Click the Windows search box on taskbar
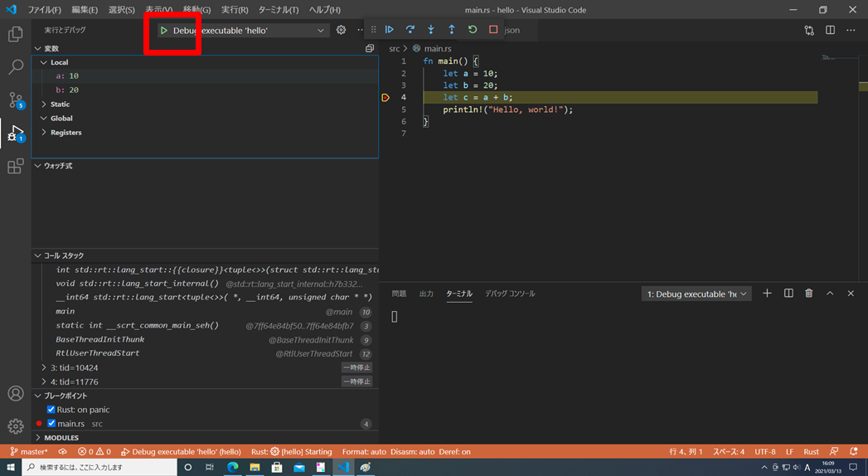The width and height of the screenshot is (868, 476). (x=99, y=467)
